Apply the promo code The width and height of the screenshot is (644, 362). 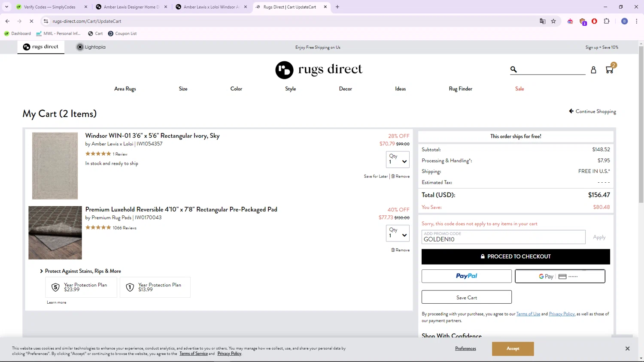(x=599, y=237)
